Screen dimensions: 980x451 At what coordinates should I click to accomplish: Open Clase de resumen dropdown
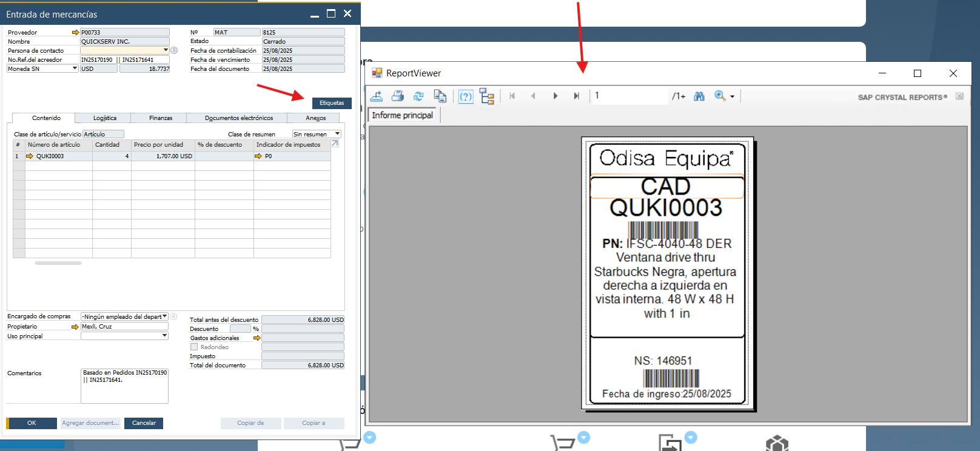click(338, 134)
